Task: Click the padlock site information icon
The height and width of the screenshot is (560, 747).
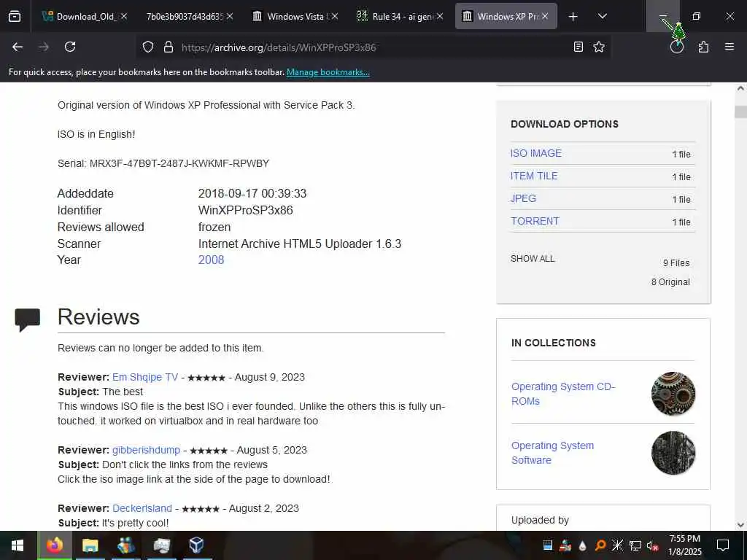Action: tap(169, 47)
